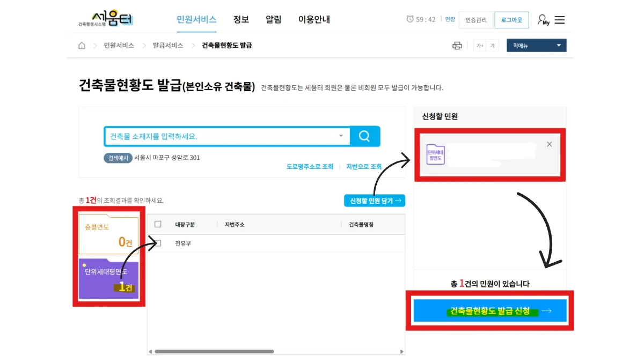Click the home icon in breadcrumb
The width and height of the screenshot is (644, 362).
point(82,46)
